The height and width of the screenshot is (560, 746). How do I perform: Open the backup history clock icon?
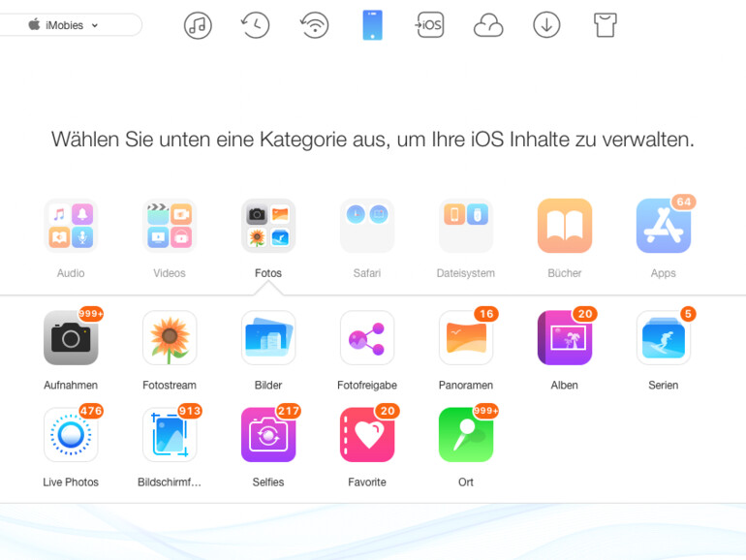pyautogui.click(x=256, y=25)
